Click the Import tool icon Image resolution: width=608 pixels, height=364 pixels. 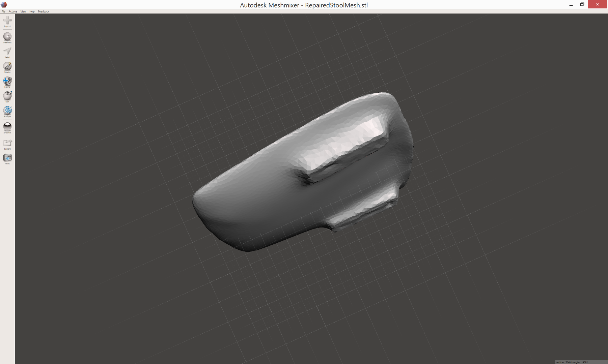pos(7,21)
